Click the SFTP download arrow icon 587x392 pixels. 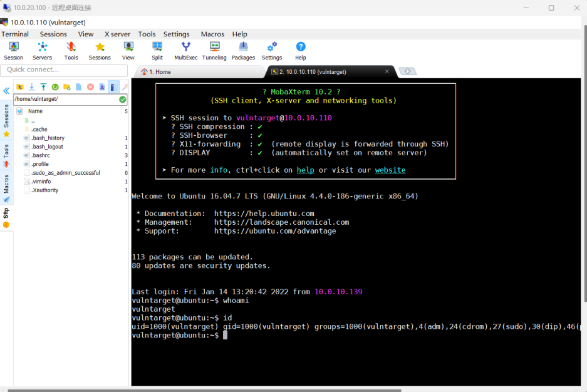click(x=31, y=87)
